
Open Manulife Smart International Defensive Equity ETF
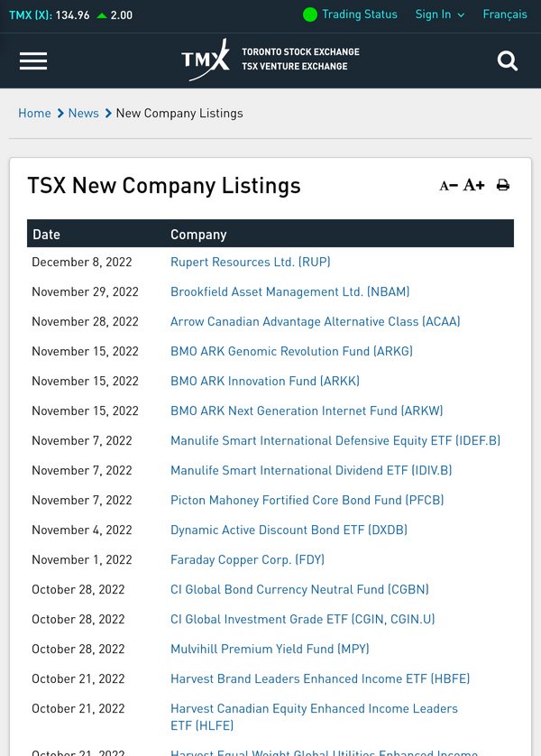pos(335,440)
